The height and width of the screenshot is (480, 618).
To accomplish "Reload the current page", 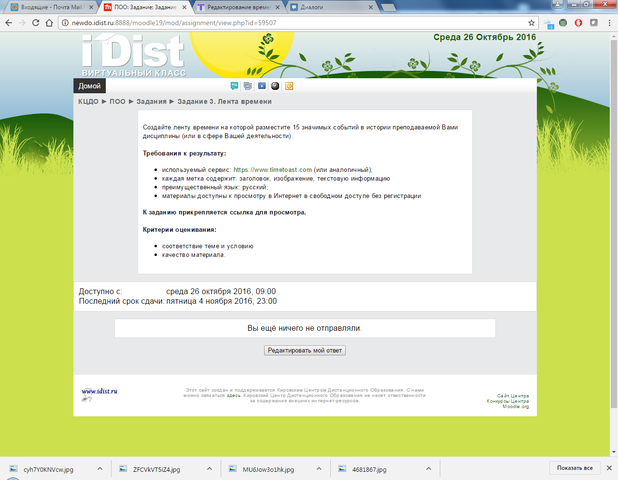I will point(35,23).
